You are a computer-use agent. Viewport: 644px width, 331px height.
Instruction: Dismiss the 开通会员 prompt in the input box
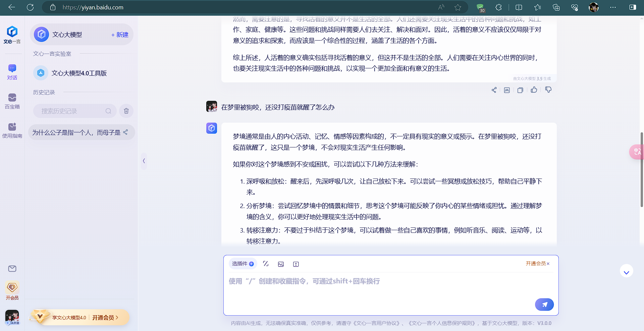548,264
